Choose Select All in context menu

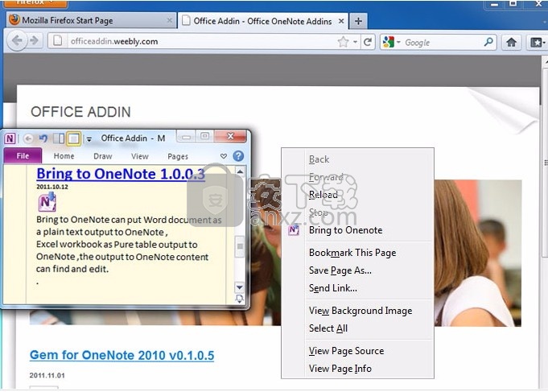(357, 328)
